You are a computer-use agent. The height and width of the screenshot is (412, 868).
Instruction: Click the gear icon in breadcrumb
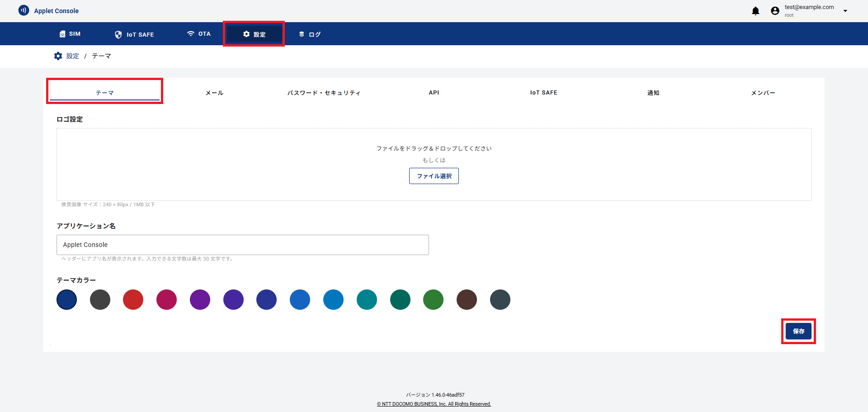tap(58, 56)
